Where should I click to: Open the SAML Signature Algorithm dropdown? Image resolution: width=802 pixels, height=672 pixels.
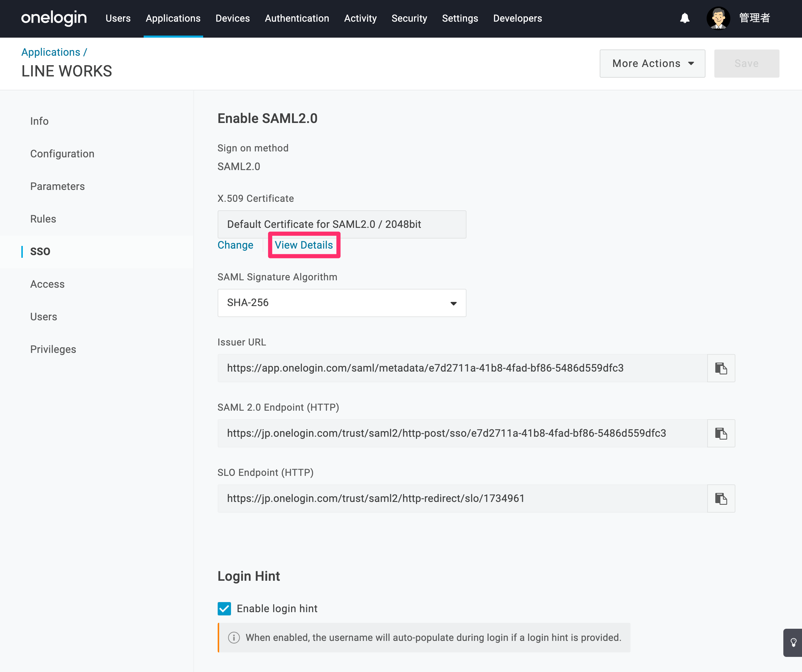(342, 303)
